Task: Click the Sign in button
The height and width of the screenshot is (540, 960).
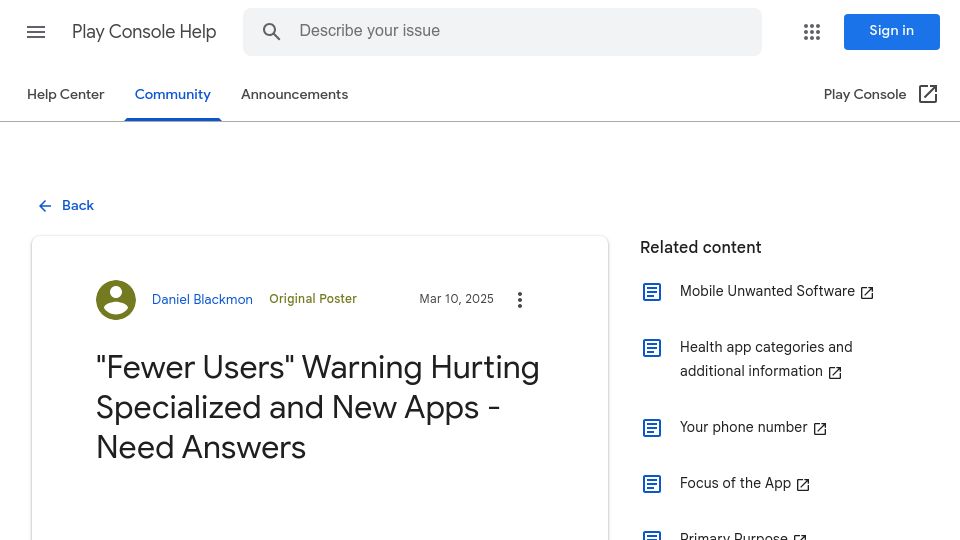Action: click(x=891, y=32)
